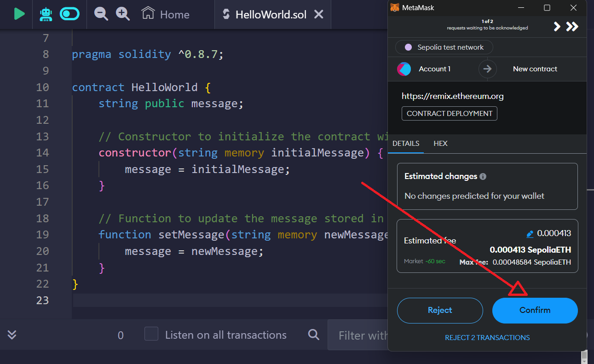This screenshot has height=364, width=594.
Task: Open the RemixAI robot assistant icon
Action: pos(46,14)
